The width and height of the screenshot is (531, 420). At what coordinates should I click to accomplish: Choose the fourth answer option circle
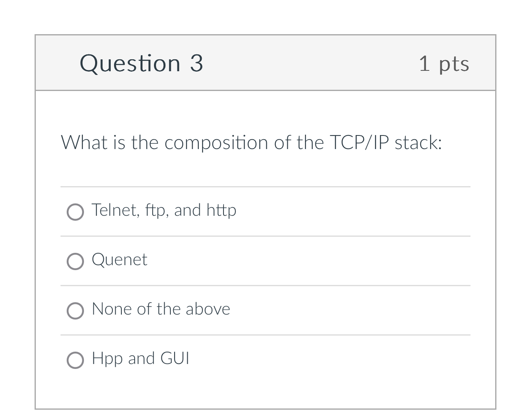75,360
